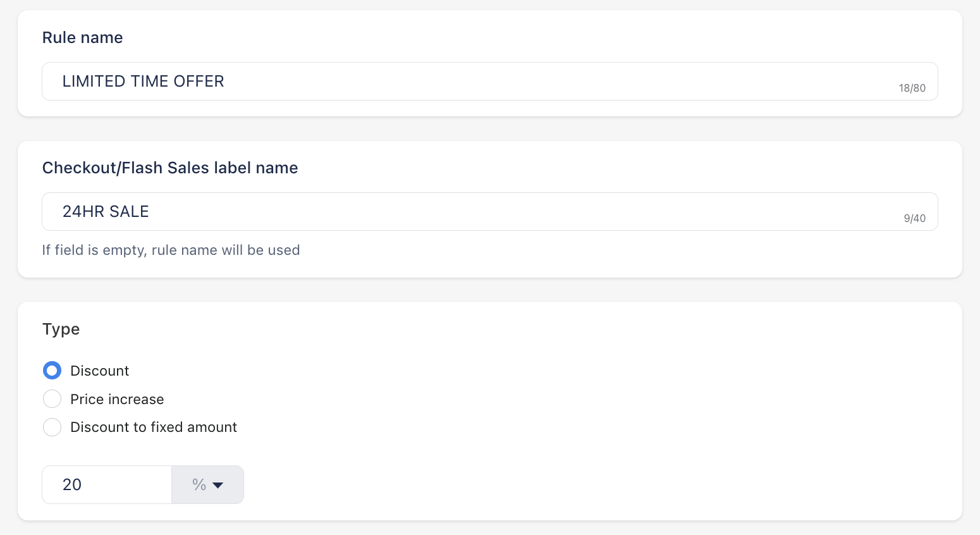Click the "Discount to fixed amount" label
The image size is (980, 535).
pos(154,427)
